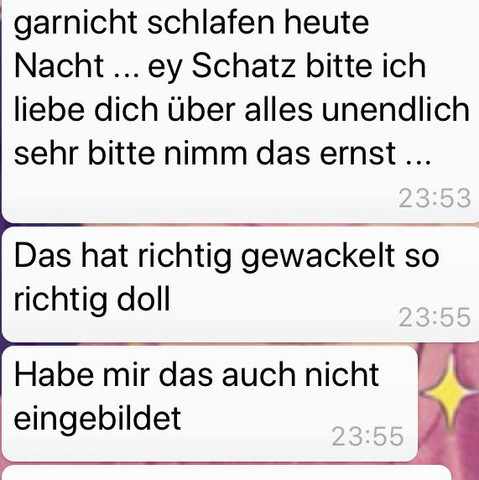Select the "Das hat richtig gewackelt" message bubble
This screenshot has width=479, height=480.
click(240, 285)
